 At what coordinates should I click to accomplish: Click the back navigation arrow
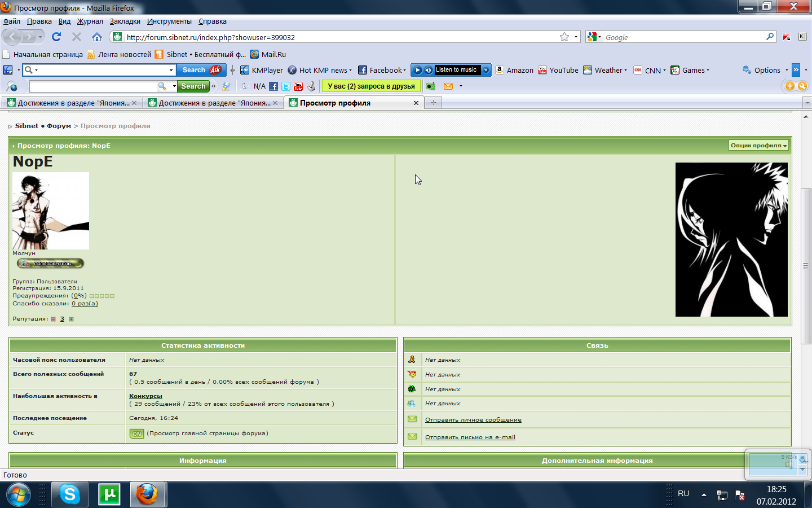tap(12, 37)
